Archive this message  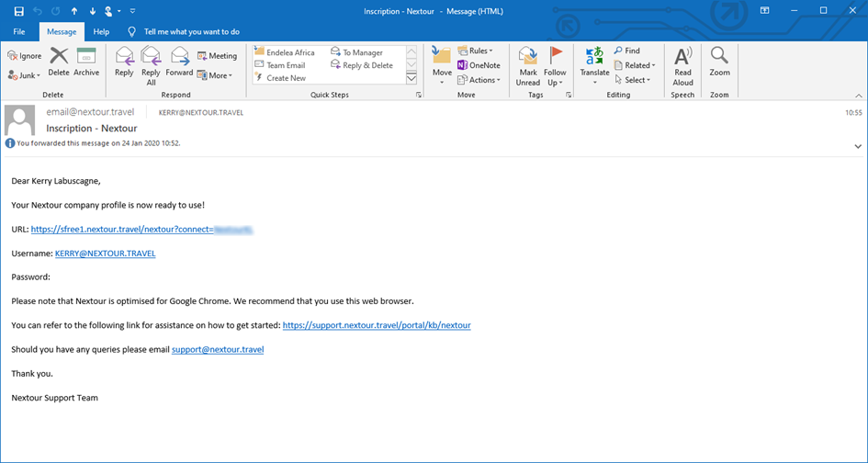[86, 62]
